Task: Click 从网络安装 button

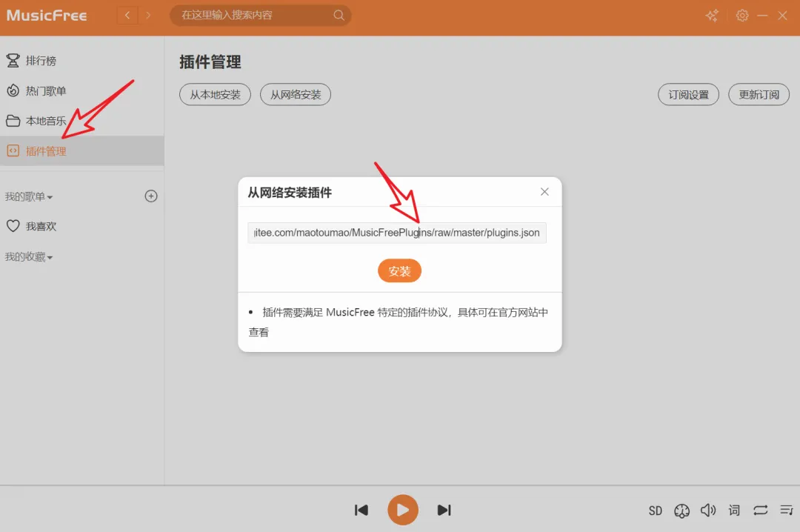Action: point(296,94)
